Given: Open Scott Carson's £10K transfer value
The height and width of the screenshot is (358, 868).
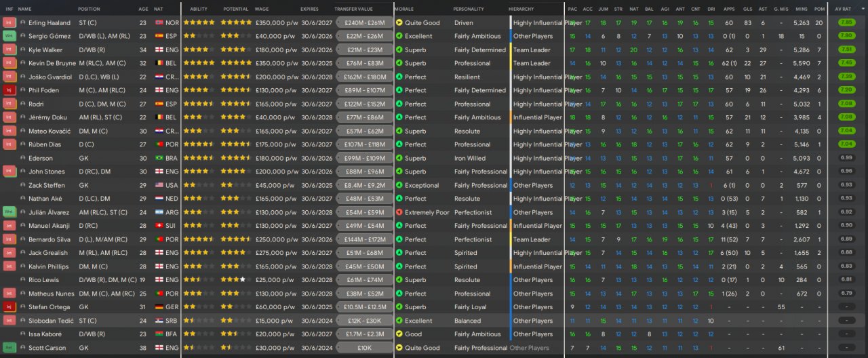Looking at the screenshot, I should coord(364,348).
